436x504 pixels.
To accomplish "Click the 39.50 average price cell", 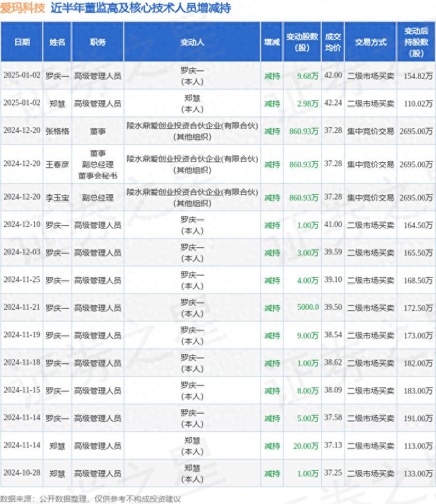I will (333, 307).
